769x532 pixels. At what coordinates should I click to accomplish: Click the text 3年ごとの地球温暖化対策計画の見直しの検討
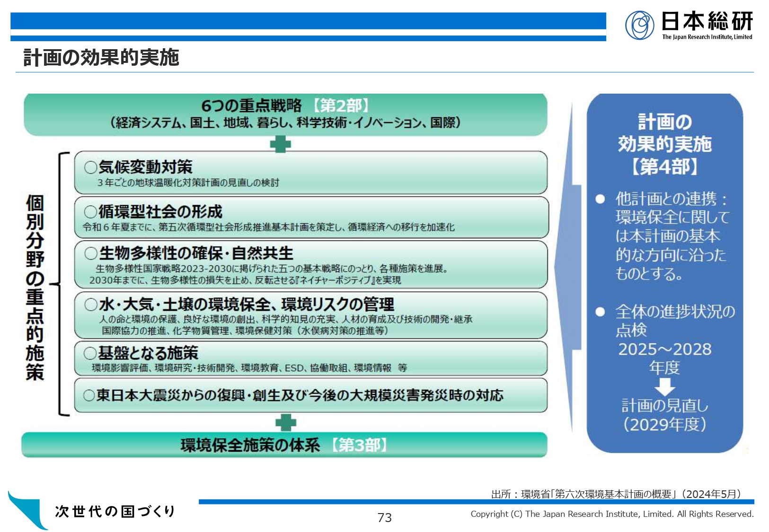188,183
